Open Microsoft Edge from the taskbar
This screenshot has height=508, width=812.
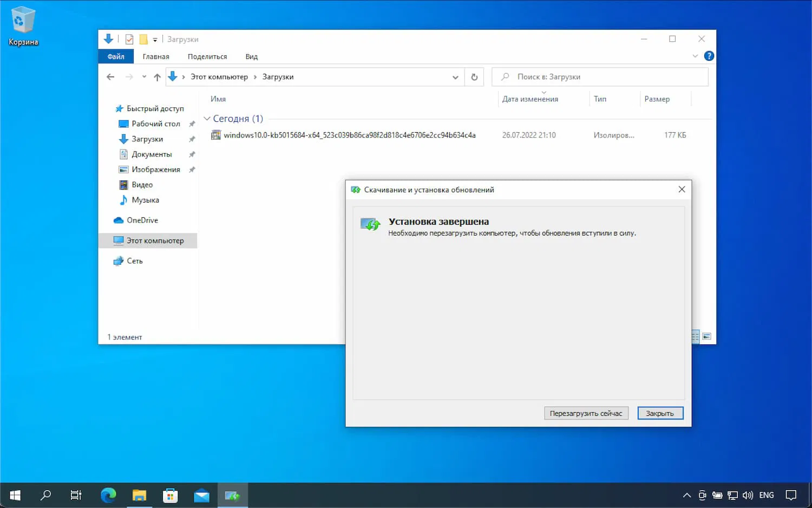108,495
